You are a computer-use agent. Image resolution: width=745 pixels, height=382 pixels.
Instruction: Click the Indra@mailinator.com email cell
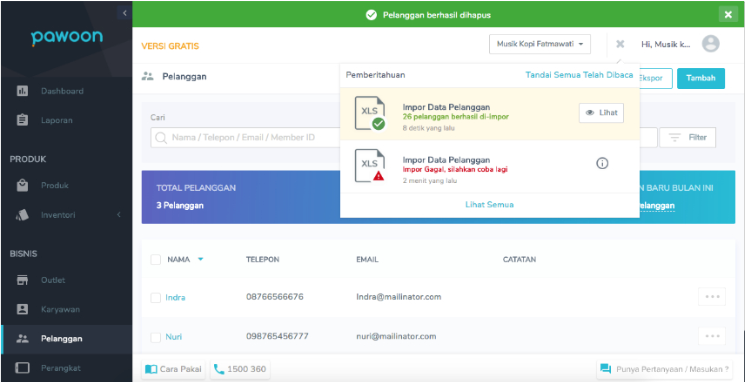pos(399,297)
